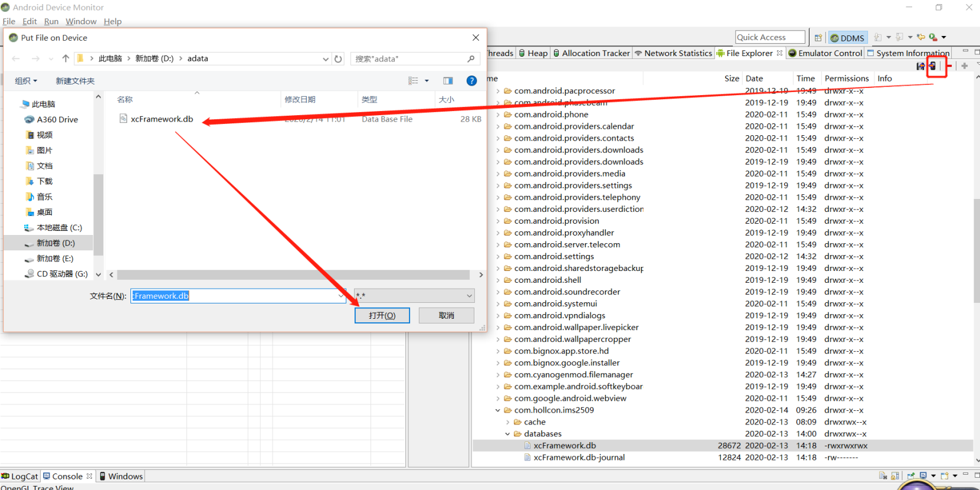Click 新建文件夹 button

[x=75, y=81]
